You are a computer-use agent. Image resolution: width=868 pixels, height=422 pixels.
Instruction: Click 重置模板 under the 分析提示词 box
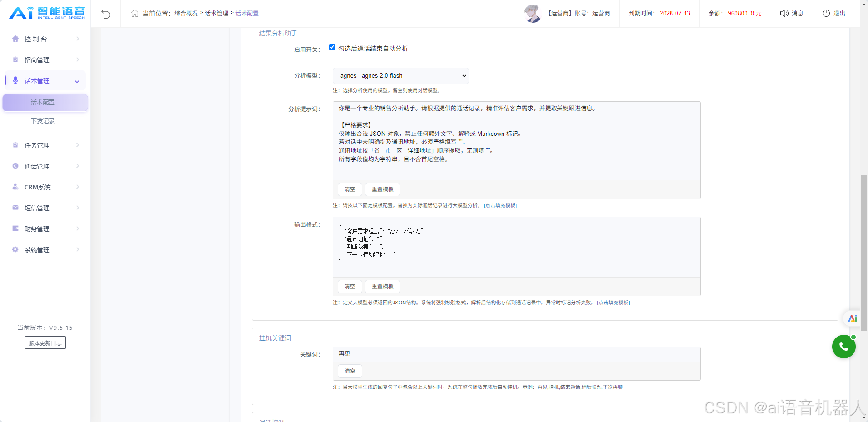(383, 189)
